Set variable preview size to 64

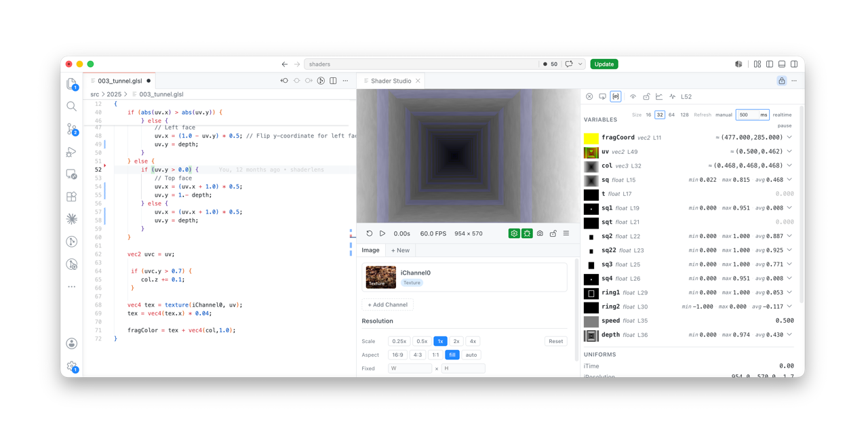click(x=671, y=115)
